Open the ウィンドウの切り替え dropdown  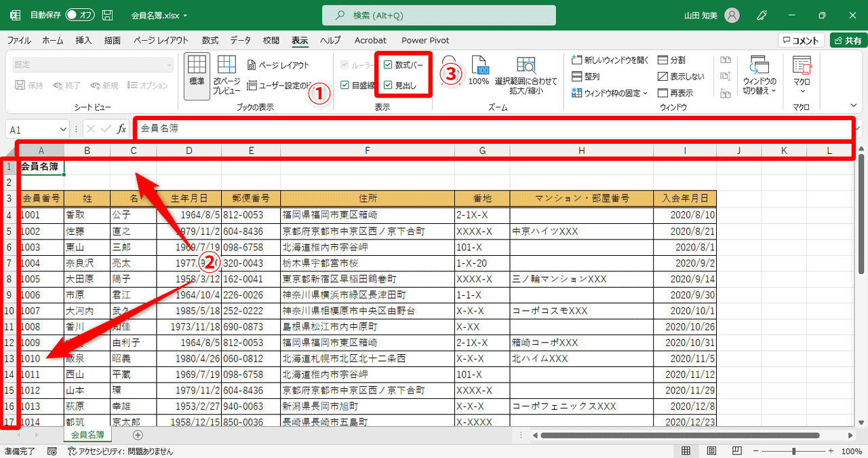[758, 75]
